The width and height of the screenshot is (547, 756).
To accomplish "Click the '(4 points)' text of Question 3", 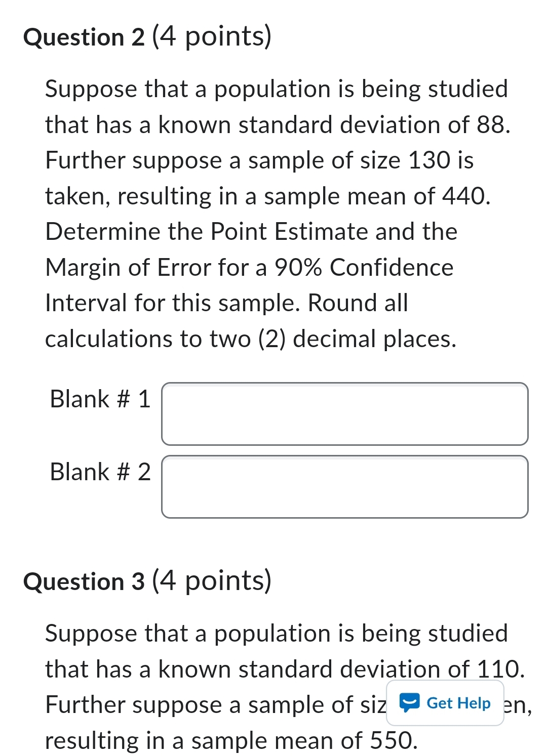I will pyautogui.click(x=212, y=580).
